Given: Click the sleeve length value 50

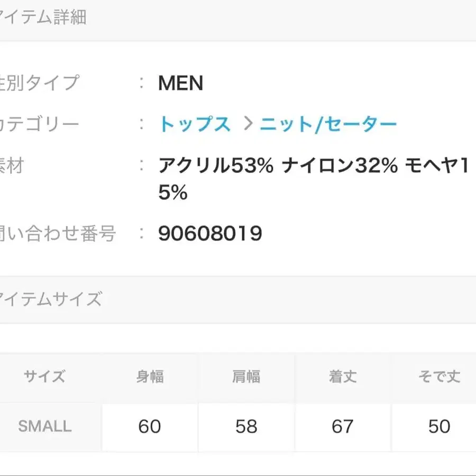Looking at the screenshot, I should [439, 426].
